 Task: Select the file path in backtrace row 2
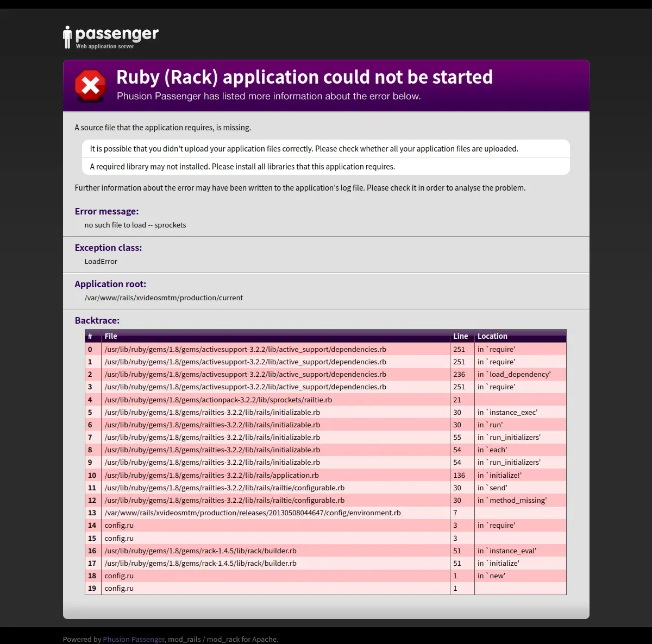pos(246,374)
